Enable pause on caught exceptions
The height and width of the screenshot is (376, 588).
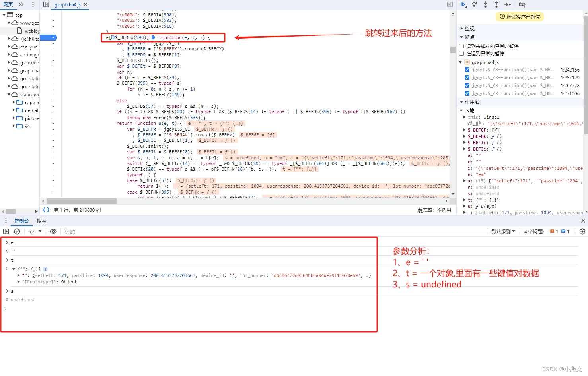point(461,53)
